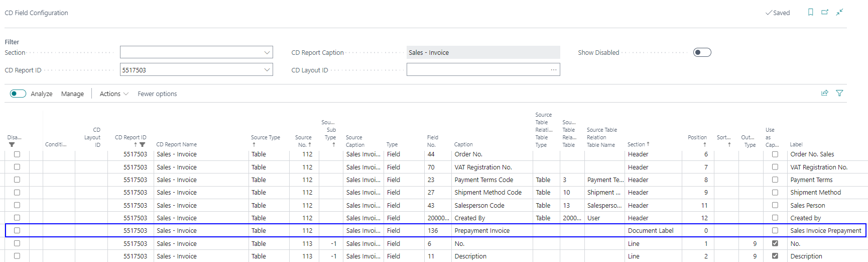The height and width of the screenshot is (262, 868).
Task: Click the CD Report Name column header
Action: pyautogui.click(x=176, y=144)
